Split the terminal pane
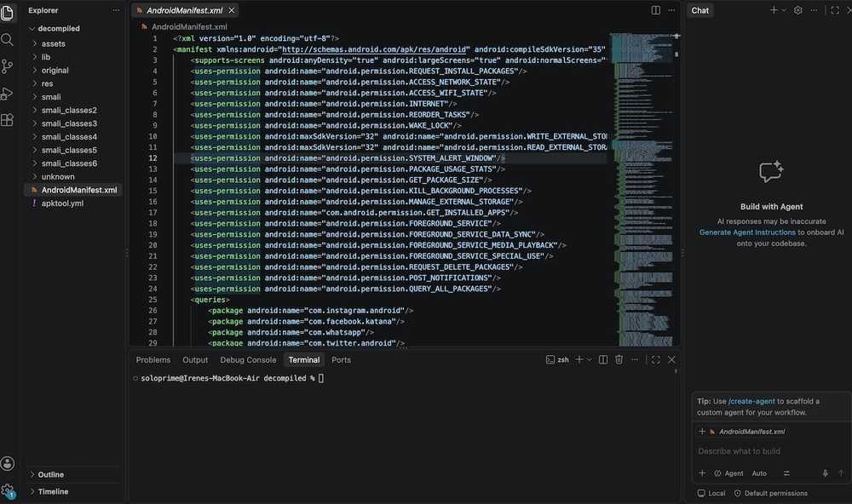Screen dimensions: 852x504 coord(603,359)
